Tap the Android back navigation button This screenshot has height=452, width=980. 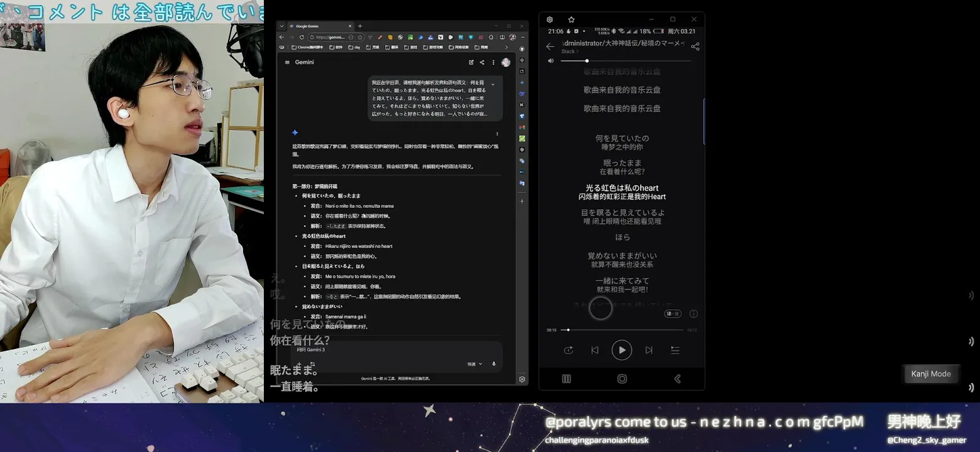pyautogui.click(x=677, y=379)
